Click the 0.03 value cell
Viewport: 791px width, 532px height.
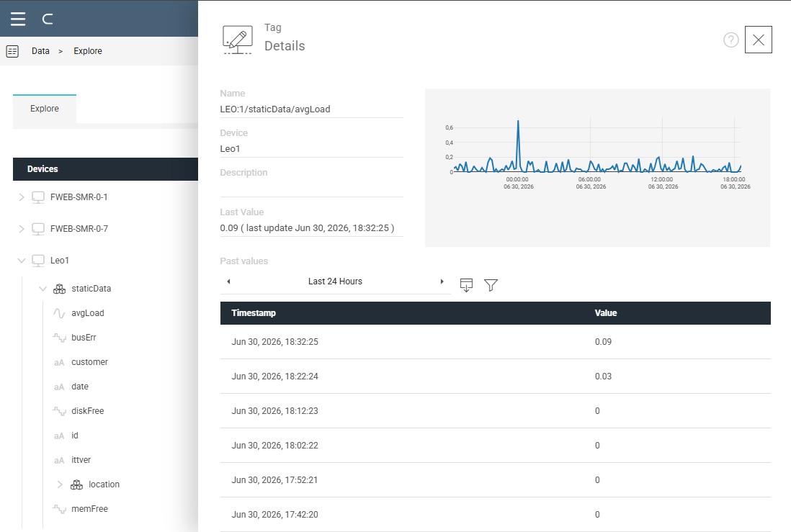click(x=603, y=377)
